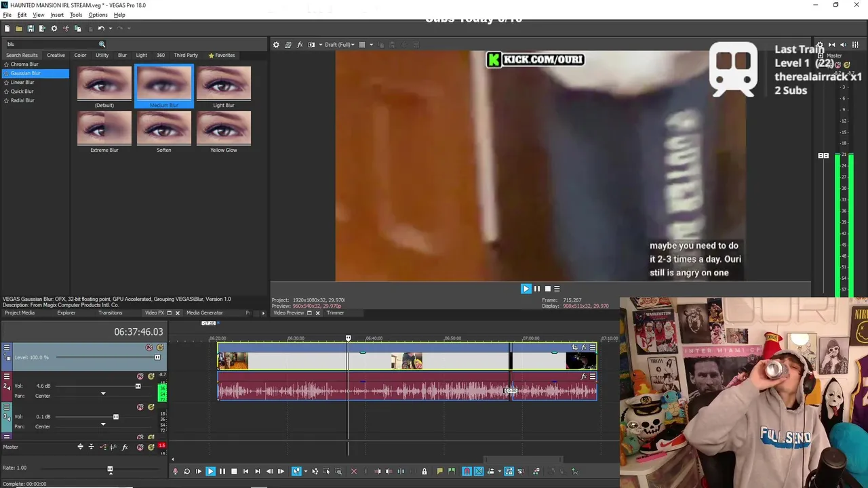Mute audio track 3
Image resolution: width=868 pixels, height=488 pixels.
[x=140, y=407]
